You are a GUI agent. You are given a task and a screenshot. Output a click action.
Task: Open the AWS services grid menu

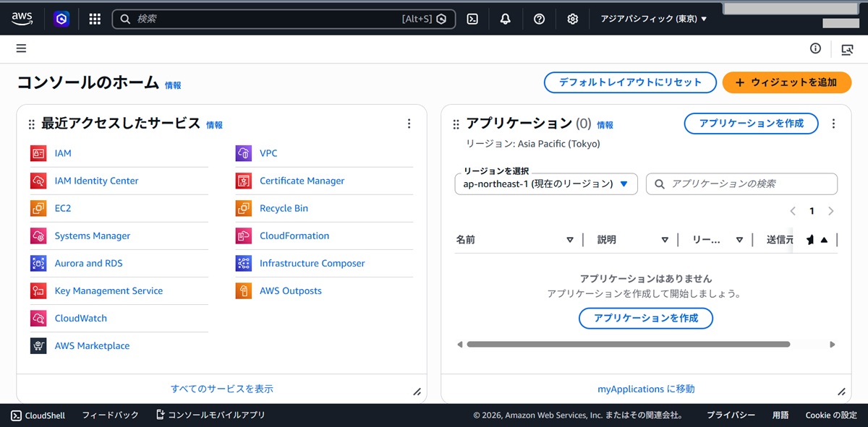[x=95, y=20]
